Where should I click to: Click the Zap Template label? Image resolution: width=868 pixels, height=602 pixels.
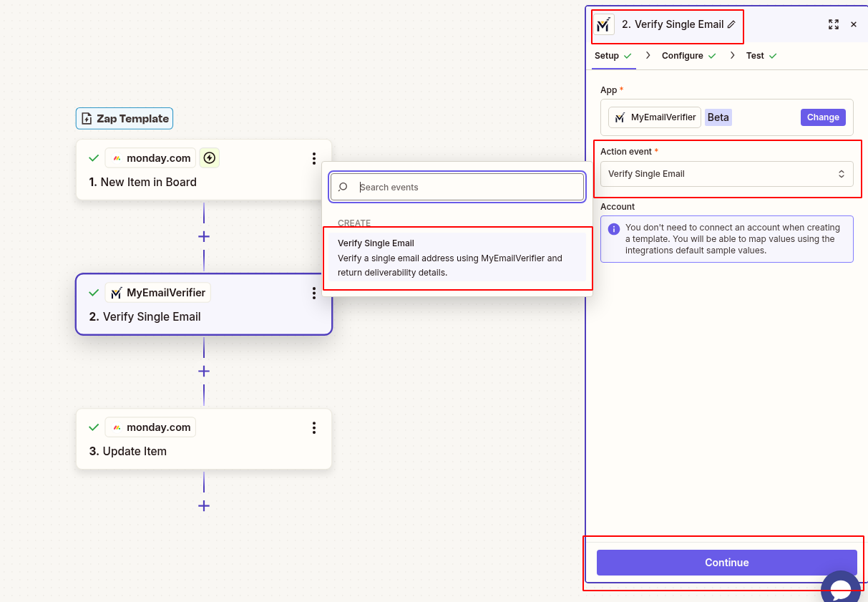[124, 118]
